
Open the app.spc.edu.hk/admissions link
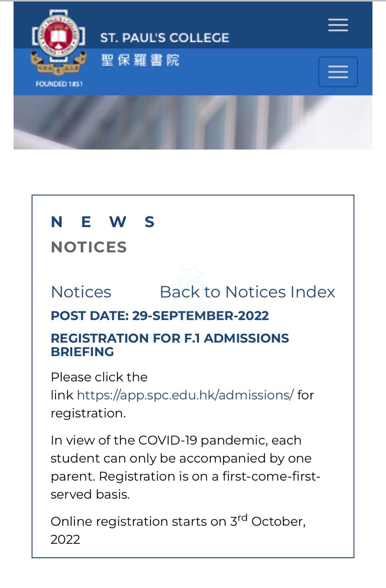[185, 395]
